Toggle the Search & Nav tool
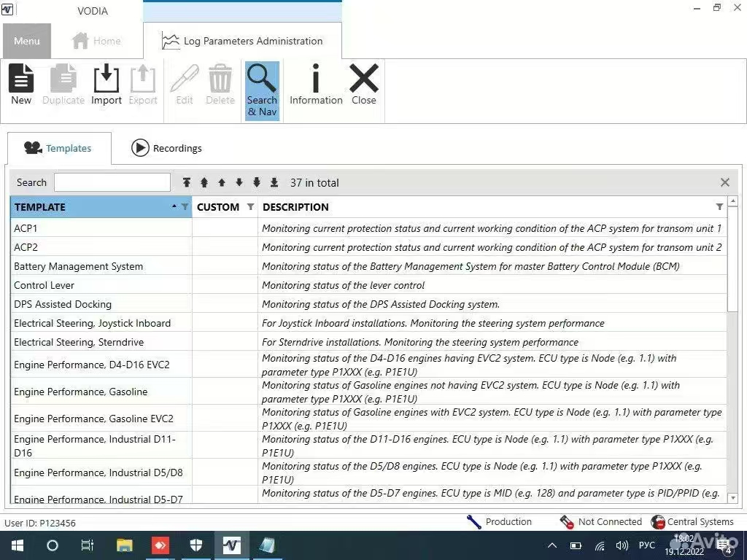 262,90
